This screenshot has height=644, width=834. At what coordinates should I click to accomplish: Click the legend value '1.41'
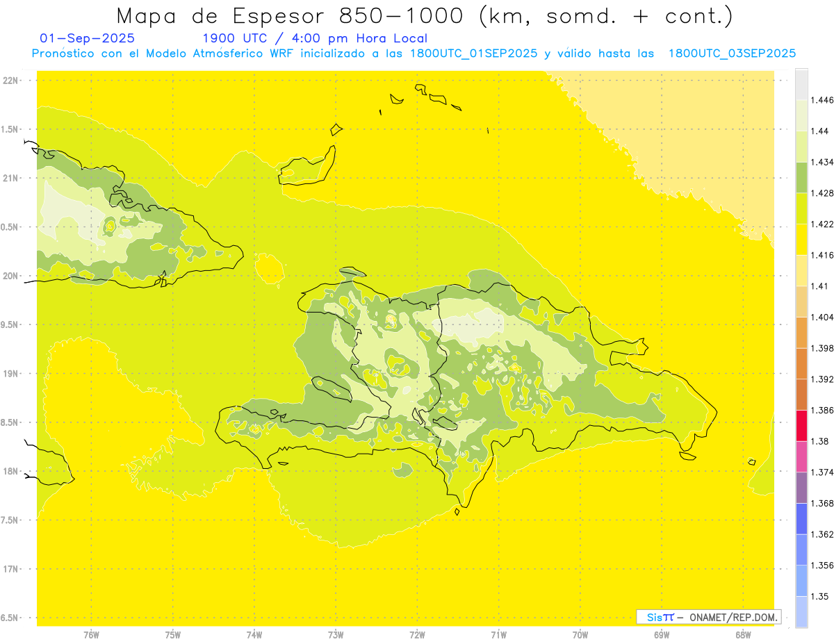(x=819, y=286)
